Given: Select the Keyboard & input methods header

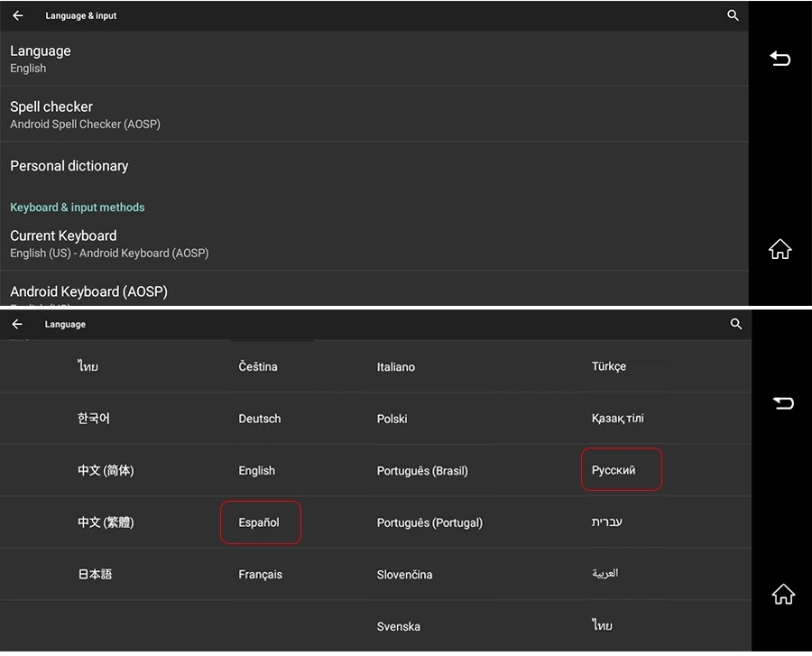Looking at the screenshot, I should click(78, 208).
